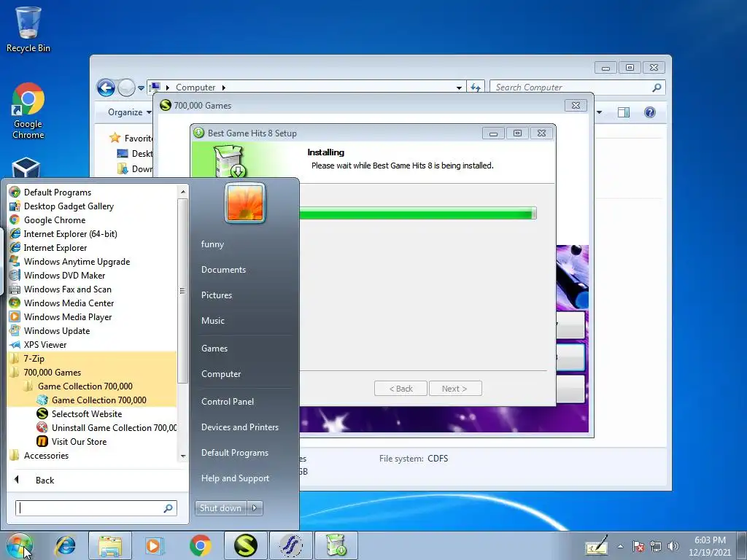Screen dimensions: 747x560
Task: Open the Recycle Bin desktop icon
Action: [x=28, y=29]
